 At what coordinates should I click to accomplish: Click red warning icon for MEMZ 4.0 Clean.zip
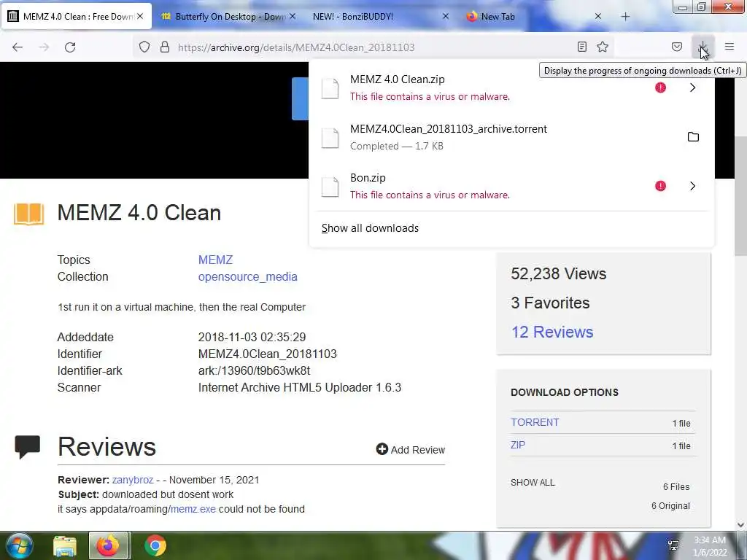click(x=660, y=87)
